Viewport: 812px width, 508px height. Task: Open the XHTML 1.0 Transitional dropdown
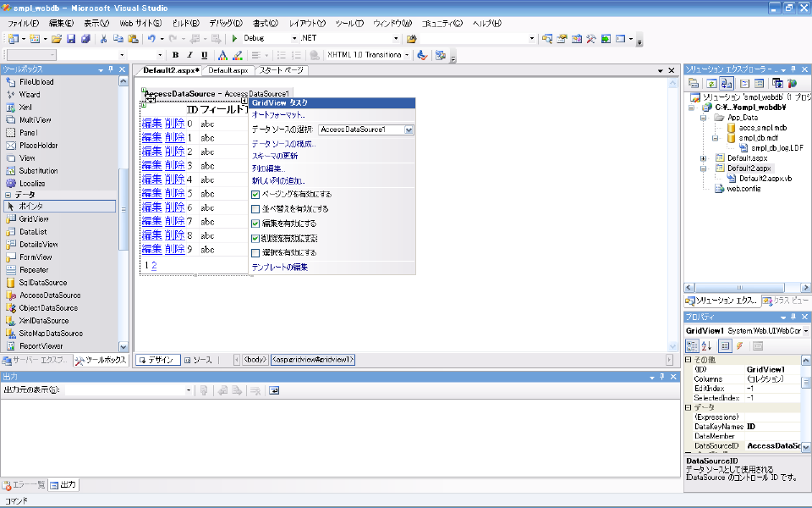coord(407,55)
